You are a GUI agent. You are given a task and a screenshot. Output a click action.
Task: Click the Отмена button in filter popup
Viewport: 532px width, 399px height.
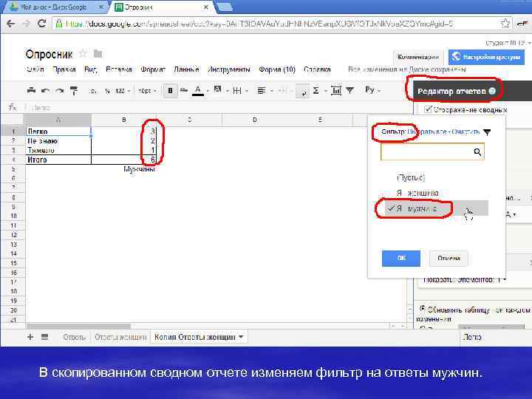coord(449,258)
